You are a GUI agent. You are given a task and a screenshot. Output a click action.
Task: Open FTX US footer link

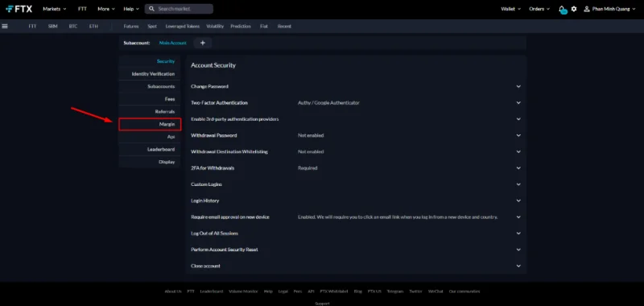click(x=374, y=292)
